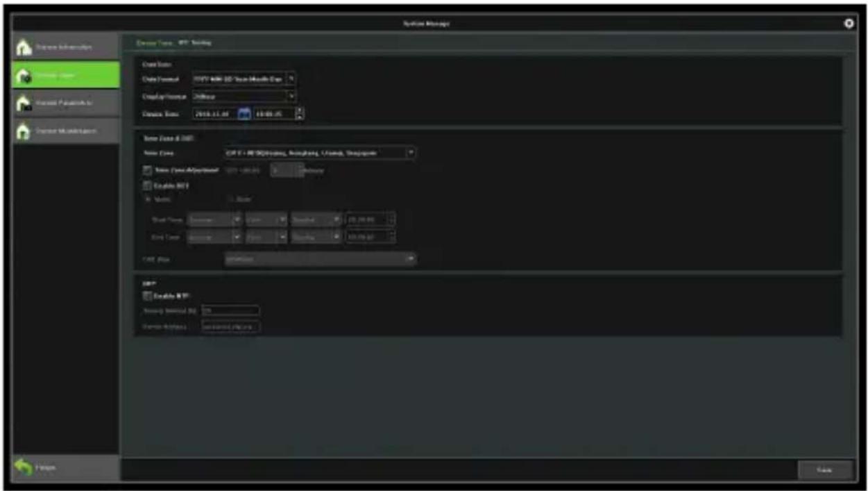This screenshot has height=491, width=868.
Task: Click the Device Time spinner arrows
Action: (300, 114)
